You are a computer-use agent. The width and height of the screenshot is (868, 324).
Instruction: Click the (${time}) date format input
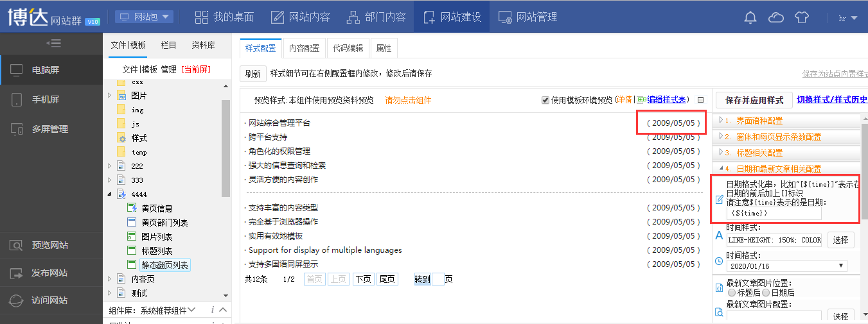(x=774, y=213)
